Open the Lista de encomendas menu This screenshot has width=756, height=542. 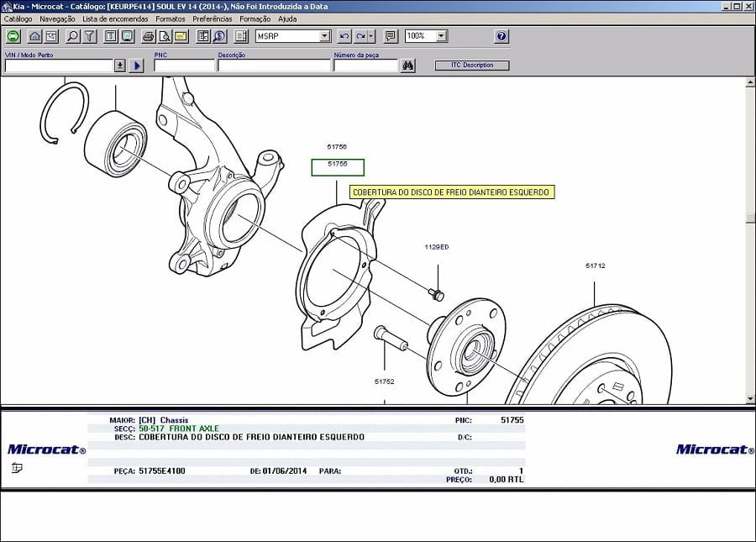115,18
